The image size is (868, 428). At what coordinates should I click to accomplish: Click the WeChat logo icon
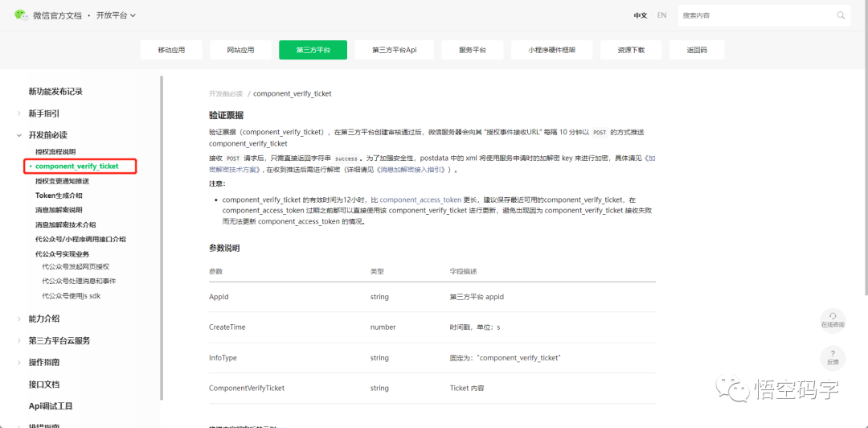21,15
